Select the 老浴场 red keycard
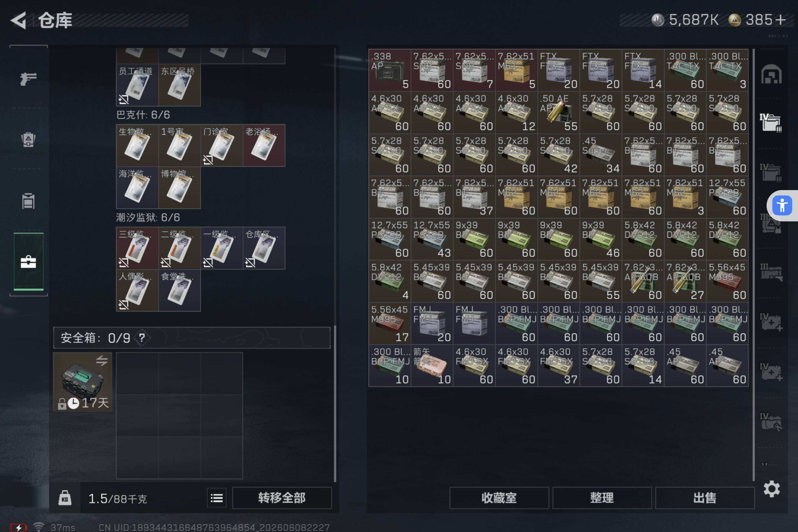798x532 pixels. pos(264,145)
